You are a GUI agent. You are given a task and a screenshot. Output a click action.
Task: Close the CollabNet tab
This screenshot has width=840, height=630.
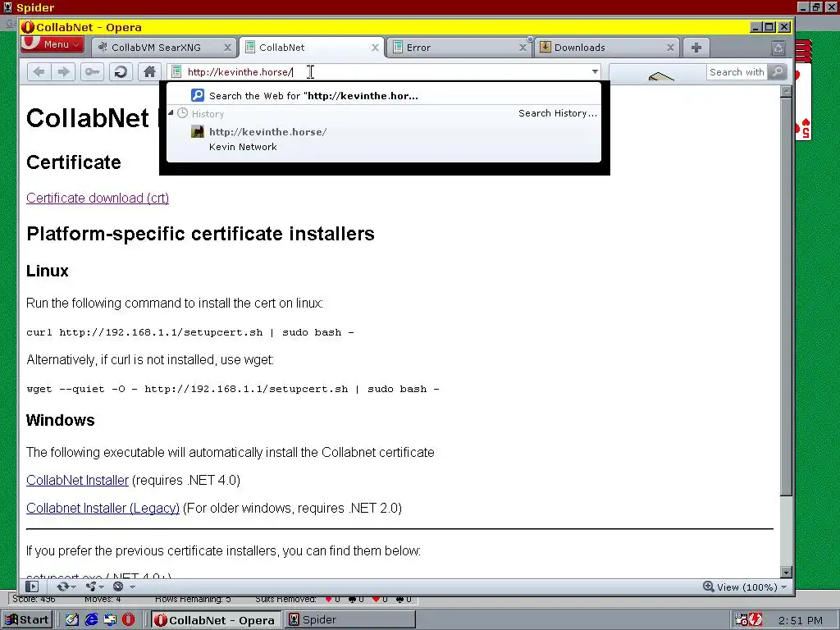click(375, 48)
